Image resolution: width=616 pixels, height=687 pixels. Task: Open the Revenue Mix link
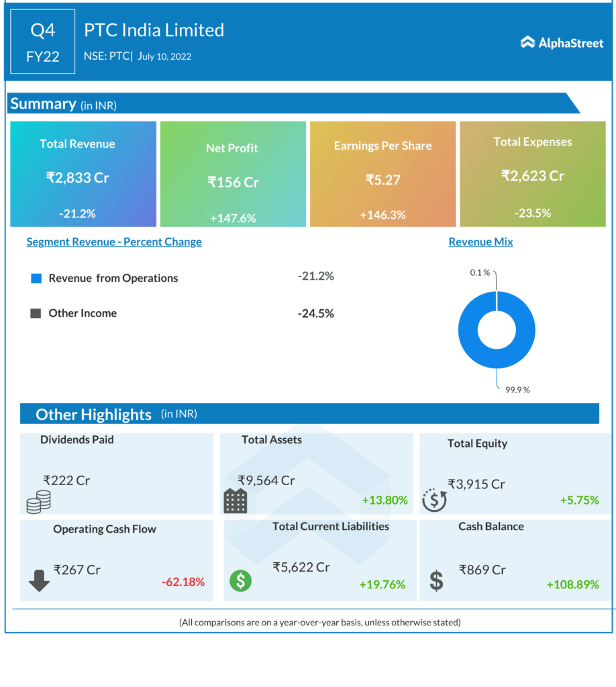480,242
